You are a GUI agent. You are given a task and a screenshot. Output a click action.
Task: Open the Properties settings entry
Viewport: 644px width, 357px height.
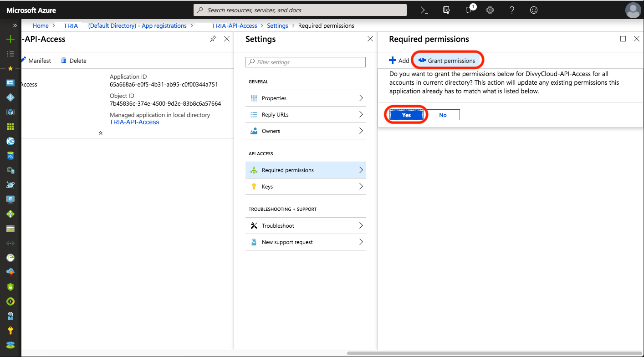point(306,98)
